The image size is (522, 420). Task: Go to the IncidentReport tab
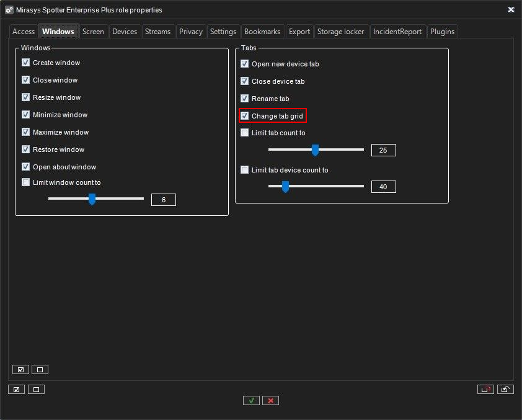[397, 32]
